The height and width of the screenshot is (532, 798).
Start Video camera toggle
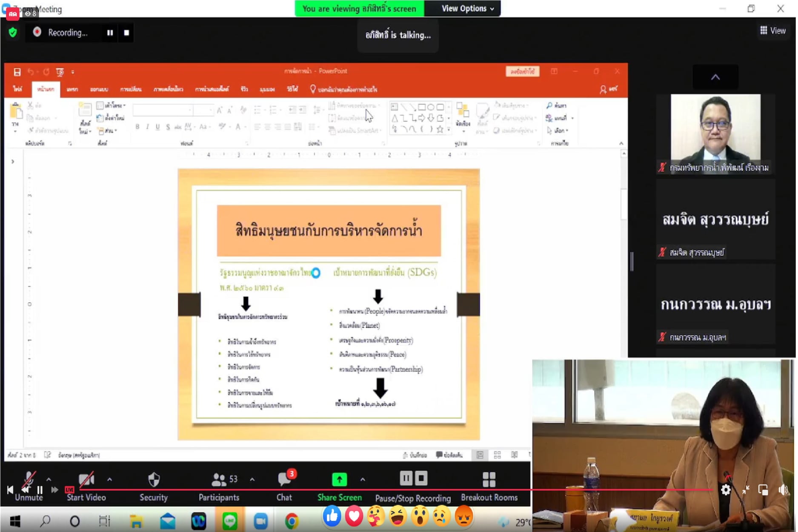[86, 480]
